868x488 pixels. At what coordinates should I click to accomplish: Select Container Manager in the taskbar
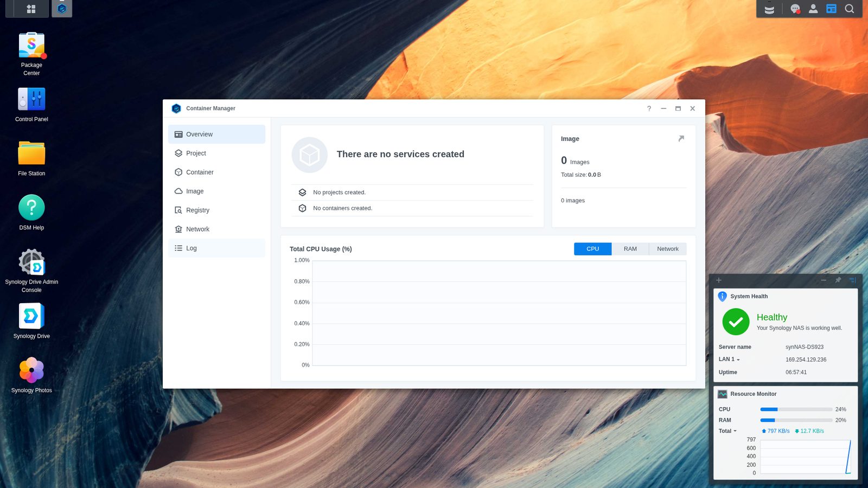point(62,9)
